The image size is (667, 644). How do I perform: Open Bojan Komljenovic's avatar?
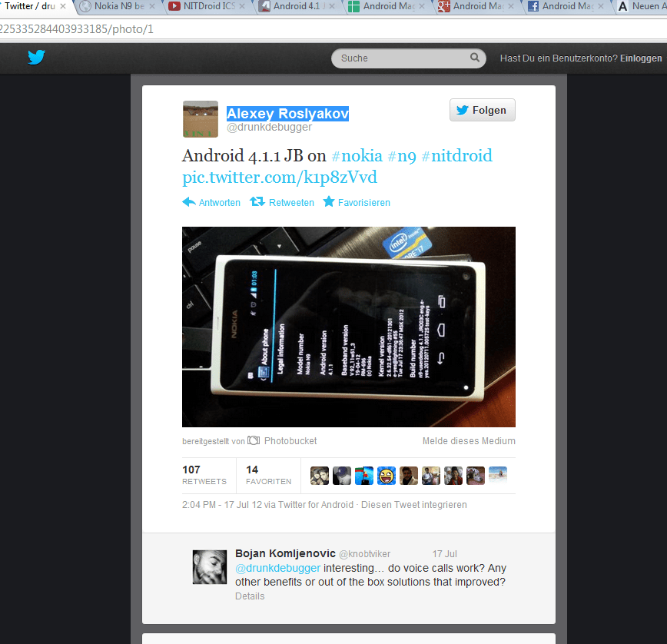(x=210, y=567)
